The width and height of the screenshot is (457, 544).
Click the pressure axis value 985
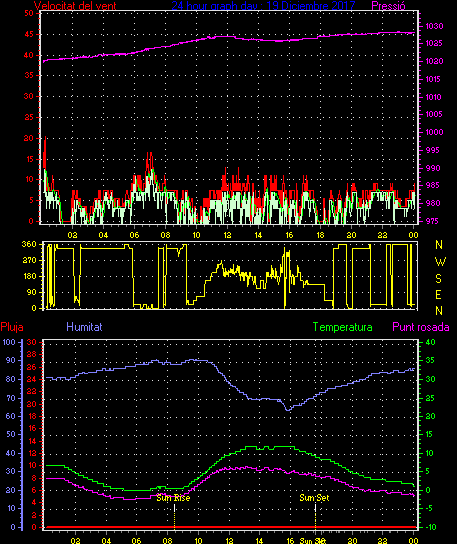[432, 185]
